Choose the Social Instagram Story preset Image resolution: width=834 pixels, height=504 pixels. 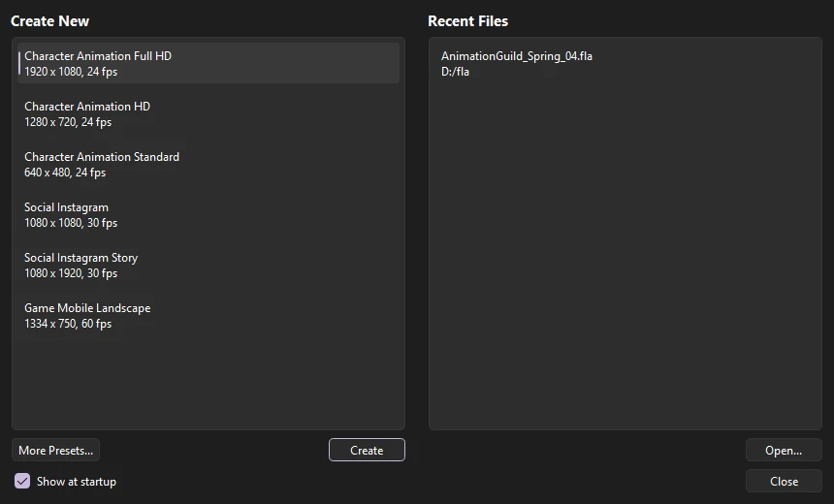(x=208, y=266)
